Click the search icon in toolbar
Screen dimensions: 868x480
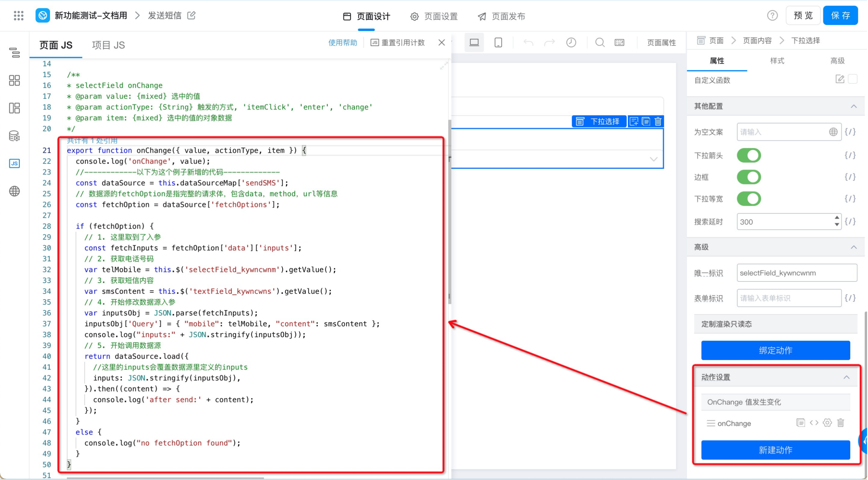coord(599,42)
